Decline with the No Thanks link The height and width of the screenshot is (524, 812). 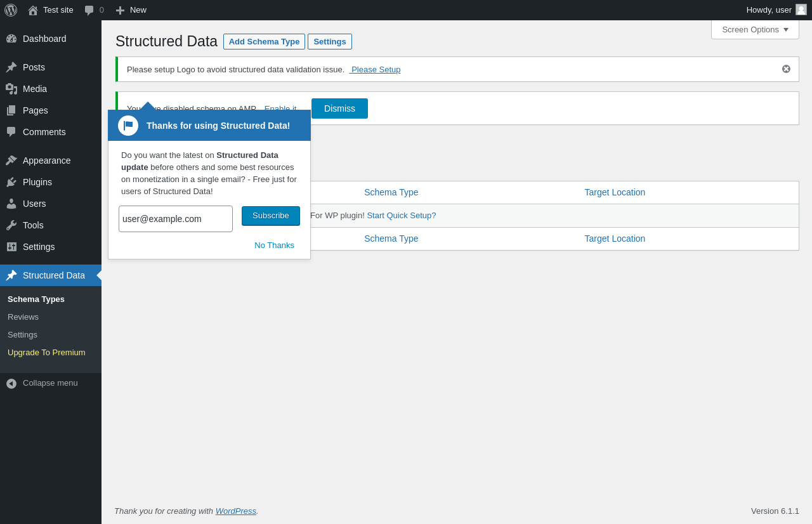(274, 246)
